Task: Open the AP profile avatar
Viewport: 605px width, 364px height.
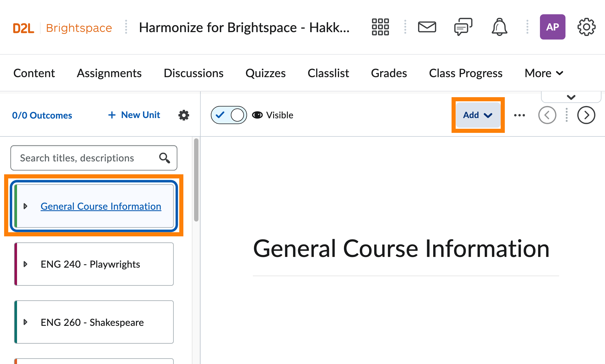Action: coord(553,27)
